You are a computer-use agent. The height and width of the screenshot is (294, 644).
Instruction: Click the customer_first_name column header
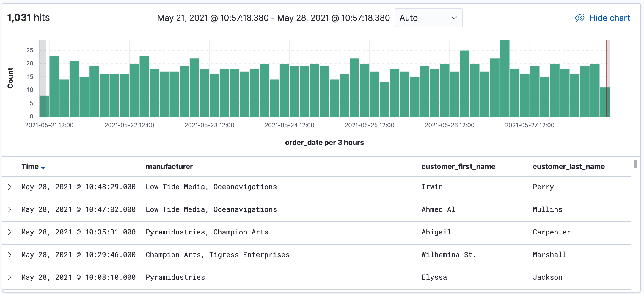pyautogui.click(x=458, y=167)
